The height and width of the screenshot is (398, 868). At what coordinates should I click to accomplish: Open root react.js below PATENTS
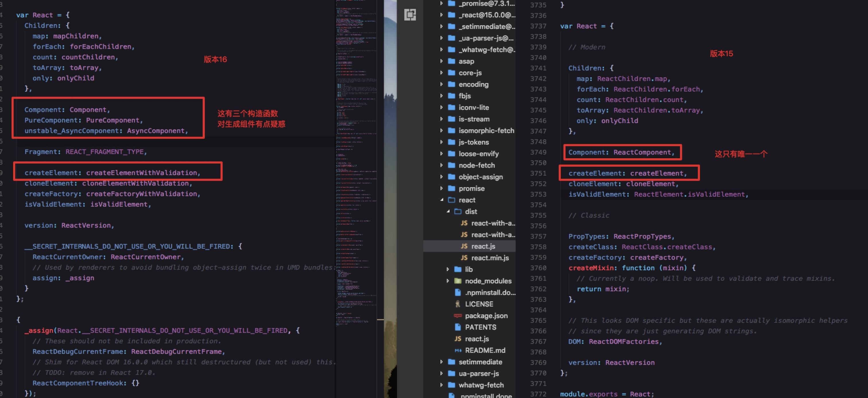click(476, 339)
